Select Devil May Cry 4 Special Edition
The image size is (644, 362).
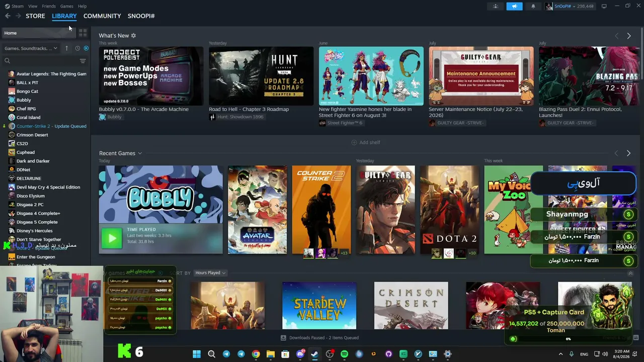48,187
